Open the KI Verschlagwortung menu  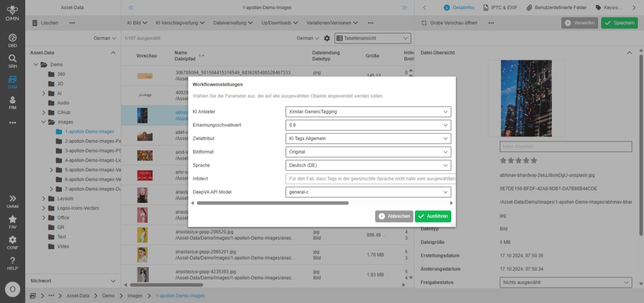point(180,23)
